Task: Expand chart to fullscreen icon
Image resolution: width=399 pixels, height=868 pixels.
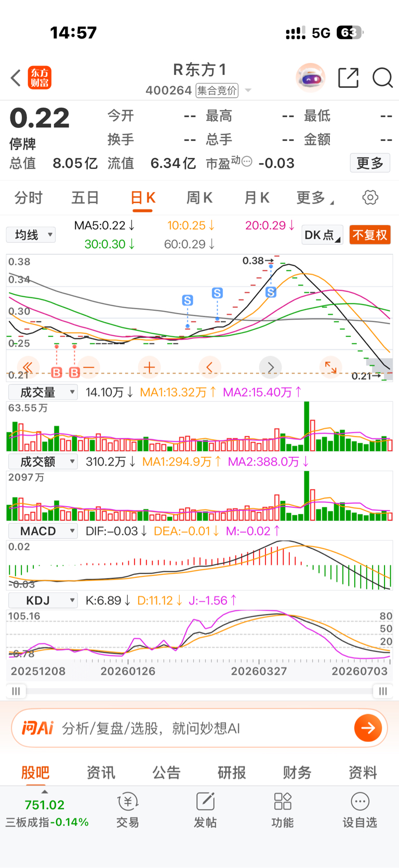Action: (x=330, y=367)
